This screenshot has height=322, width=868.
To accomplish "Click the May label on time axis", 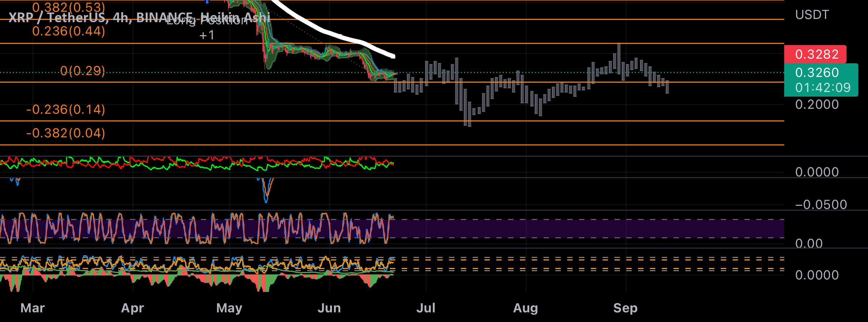I will point(229,308).
